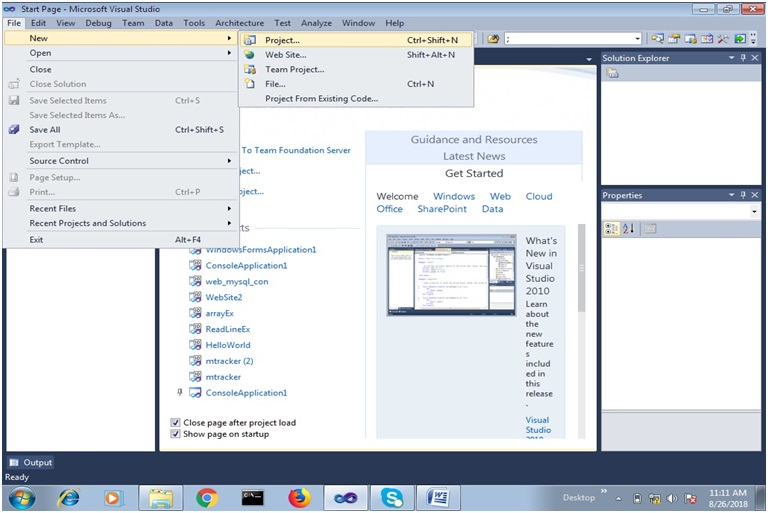Expand the Open submenu

[x=121, y=53]
